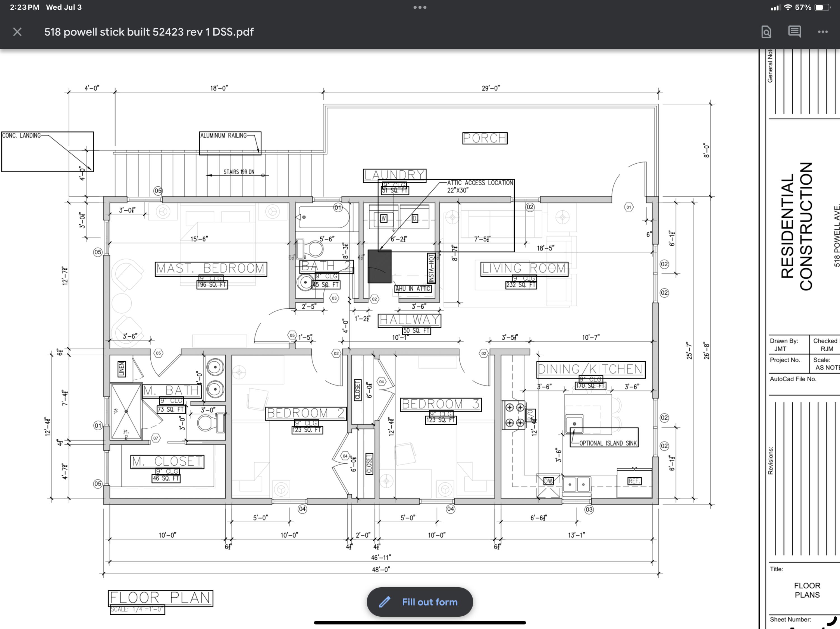Click the CONC. LANDING callout text
840x629 pixels.
(21, 136)
